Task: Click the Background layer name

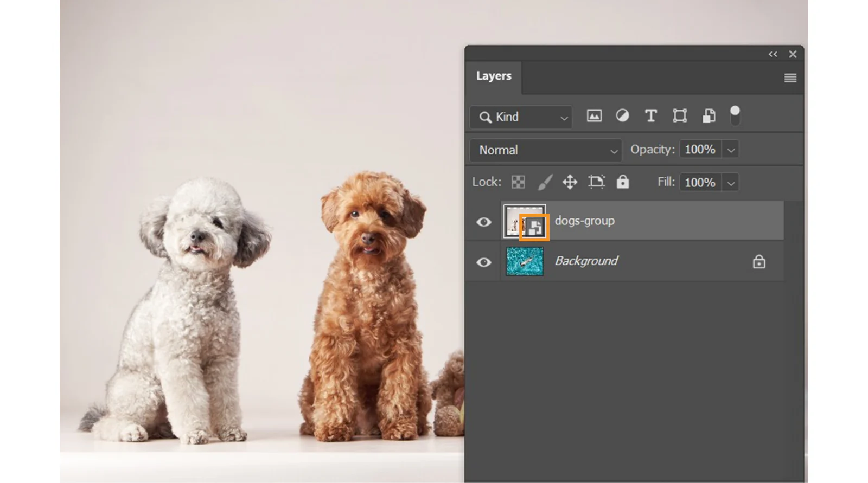Action: tap(586, 261)
